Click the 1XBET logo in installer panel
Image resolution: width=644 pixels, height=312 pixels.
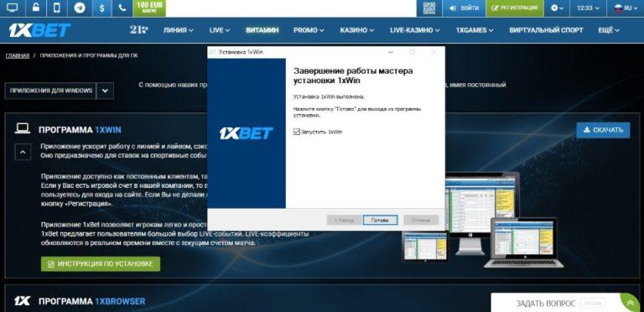point(246,133)
